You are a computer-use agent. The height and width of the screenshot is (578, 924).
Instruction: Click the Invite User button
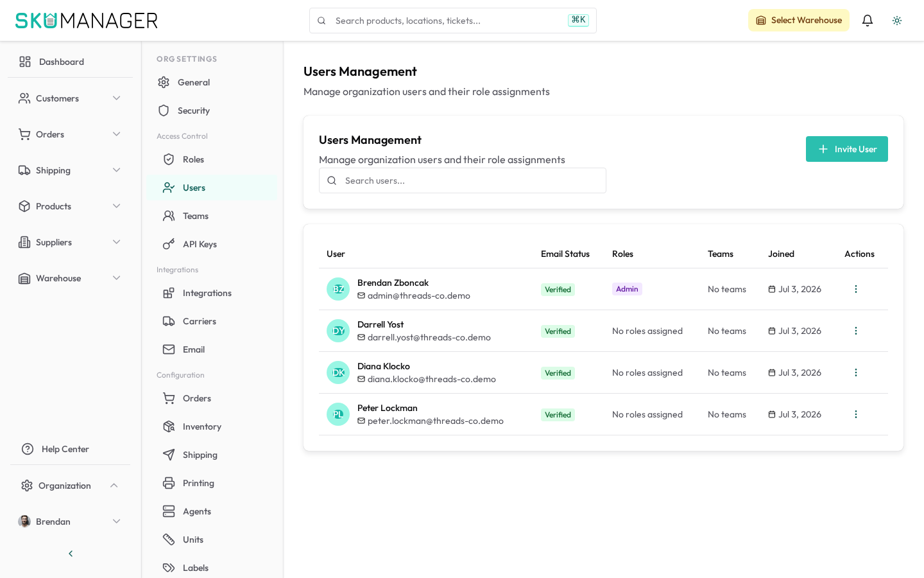847,149
